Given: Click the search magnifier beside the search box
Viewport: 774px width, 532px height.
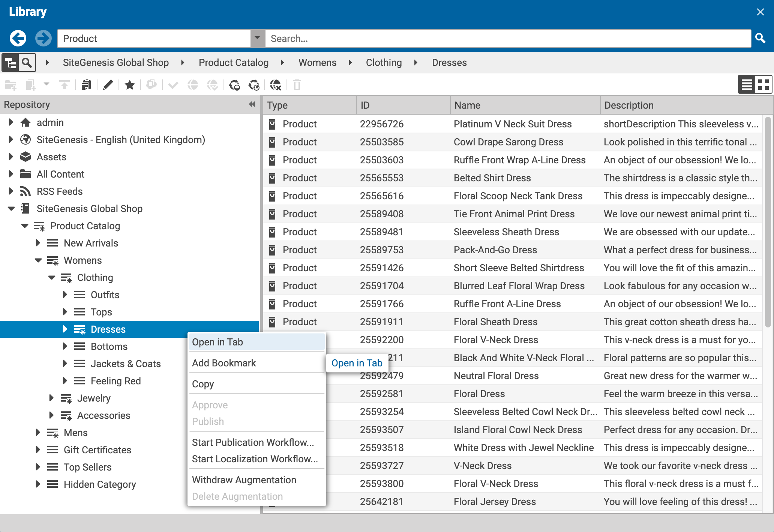Looking at the screenshot, I should point(760,38).
